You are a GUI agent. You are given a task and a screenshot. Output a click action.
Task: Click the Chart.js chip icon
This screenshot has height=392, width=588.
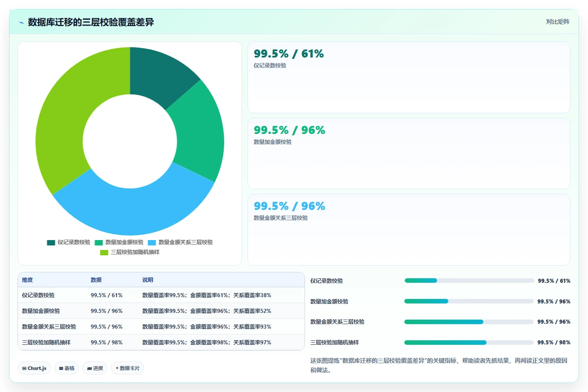point(24,368)
